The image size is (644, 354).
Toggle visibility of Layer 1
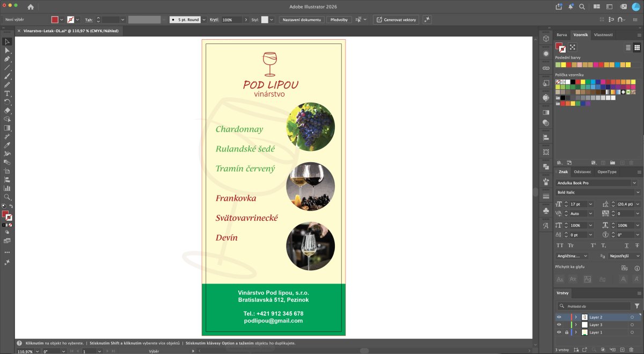pyautogui.click(x=559, y=333)
